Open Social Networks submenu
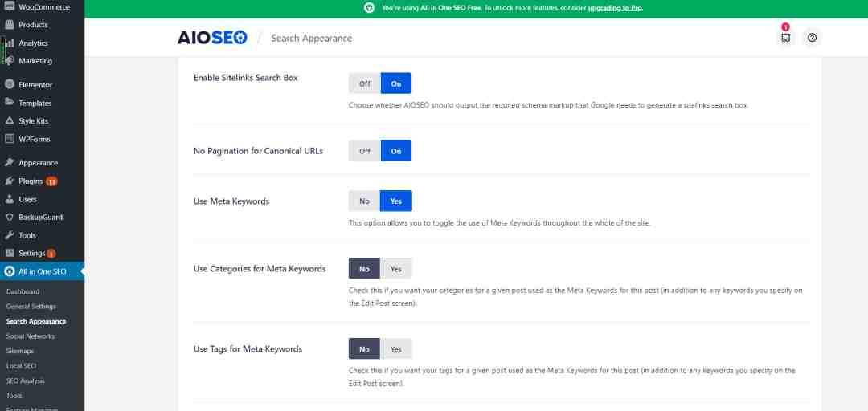The image size is (868, 411). [x=31, y=336]
